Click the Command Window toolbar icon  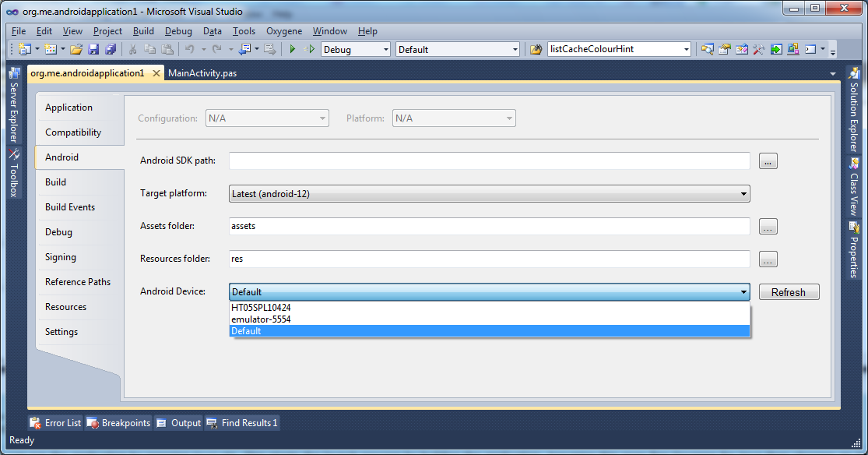[810, 49]
